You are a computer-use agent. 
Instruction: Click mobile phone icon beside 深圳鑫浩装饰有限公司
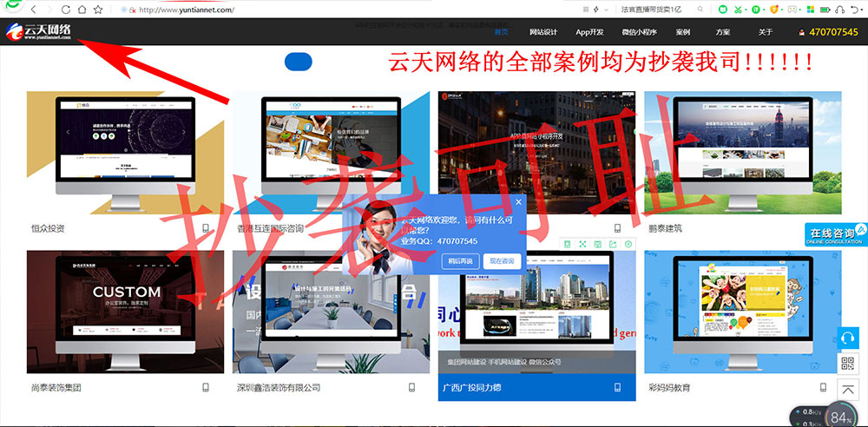click(411, 388)
